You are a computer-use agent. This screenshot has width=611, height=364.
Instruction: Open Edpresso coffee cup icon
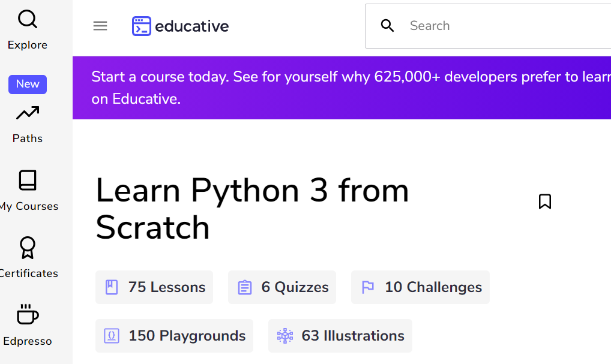pyautogui.click(x=28, y=314)
